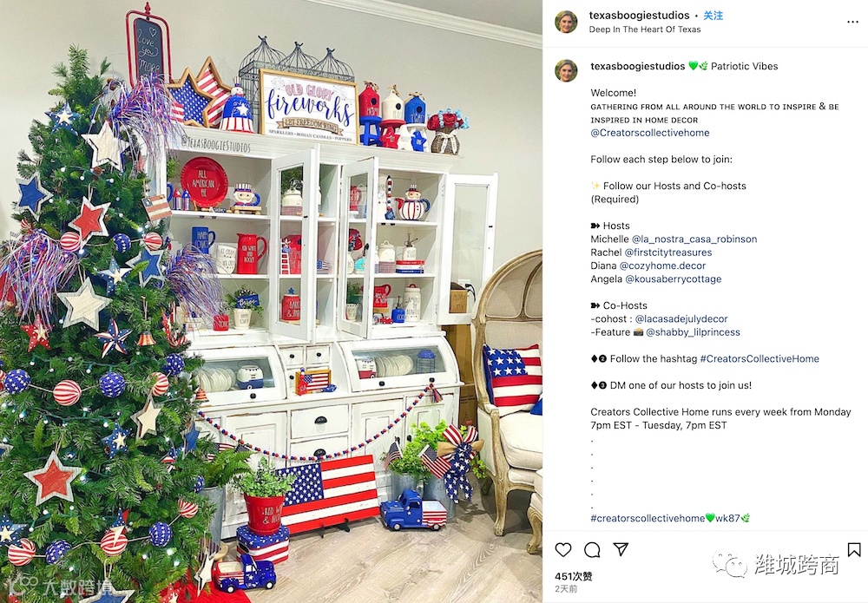Screen dimensions: 868x603
Task: Open the comment bubble icon
Action: [x=592, y=549]
